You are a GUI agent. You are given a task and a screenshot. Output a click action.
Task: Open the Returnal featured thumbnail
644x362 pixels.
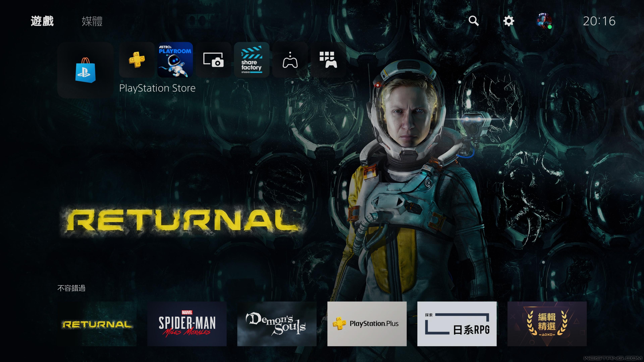97,324
